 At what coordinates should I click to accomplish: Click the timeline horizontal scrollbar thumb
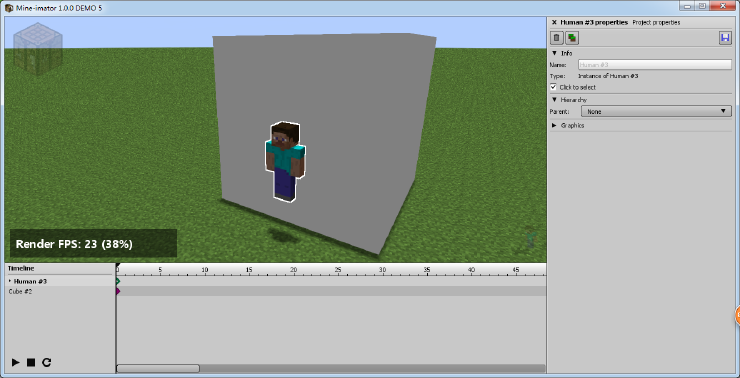point(158,368)
